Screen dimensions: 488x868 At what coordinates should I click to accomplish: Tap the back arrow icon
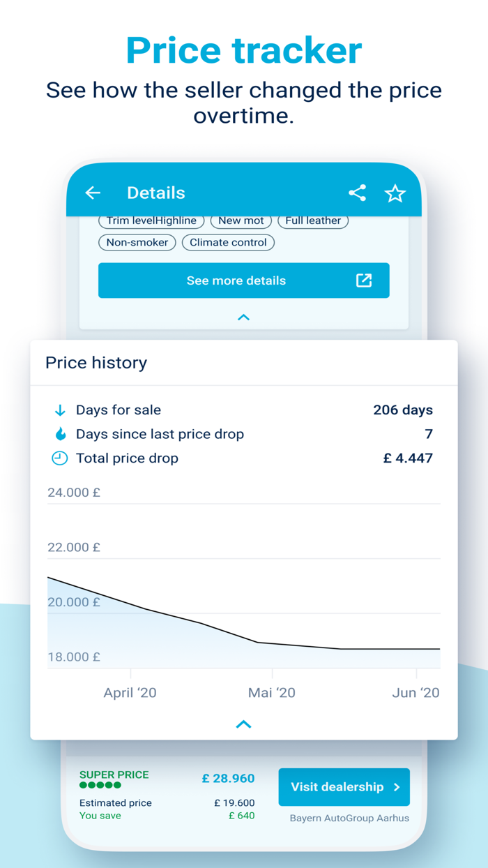pyautogui.click(x=93, y=193)
